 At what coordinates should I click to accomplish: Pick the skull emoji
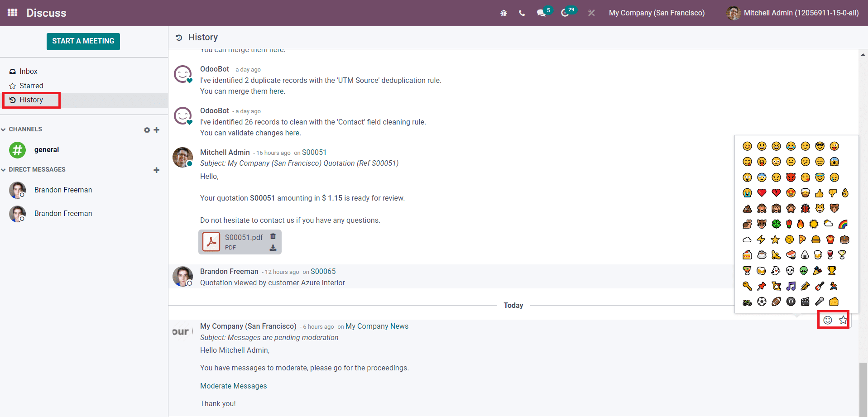coord(790,270)
